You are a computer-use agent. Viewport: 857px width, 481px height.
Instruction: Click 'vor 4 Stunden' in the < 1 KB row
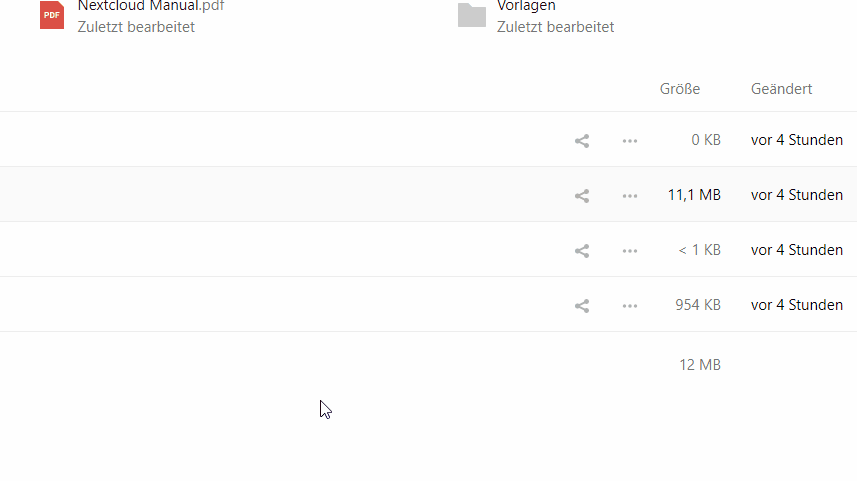797,250
